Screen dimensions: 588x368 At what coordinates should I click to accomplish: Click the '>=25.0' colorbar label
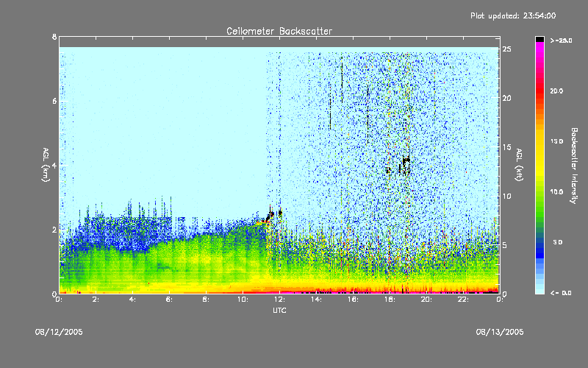pos(561,40)
